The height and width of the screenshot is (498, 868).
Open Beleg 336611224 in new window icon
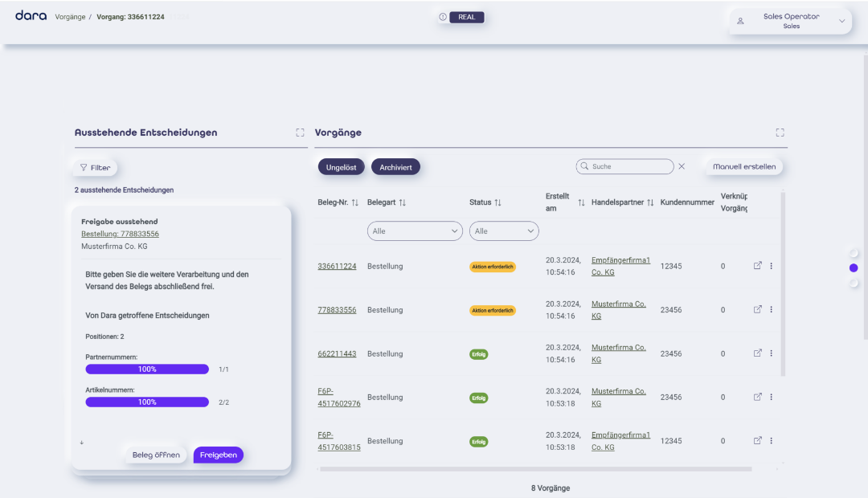tap(757, 266)
